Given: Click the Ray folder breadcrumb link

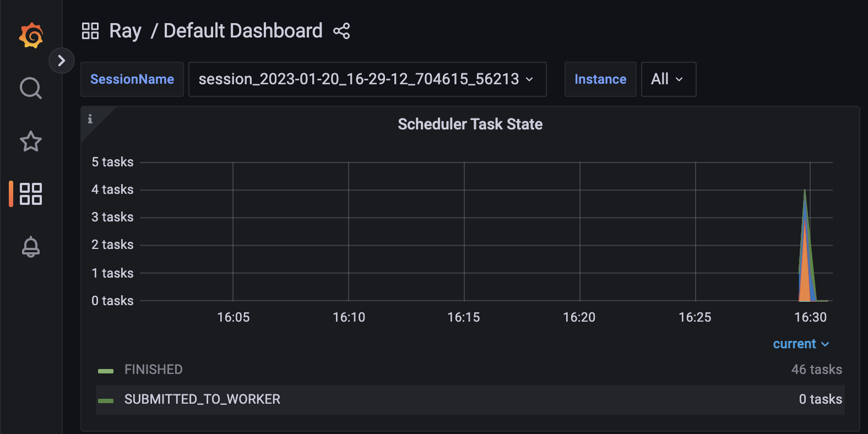Looking at the screenshot, I should coord(125,31).
